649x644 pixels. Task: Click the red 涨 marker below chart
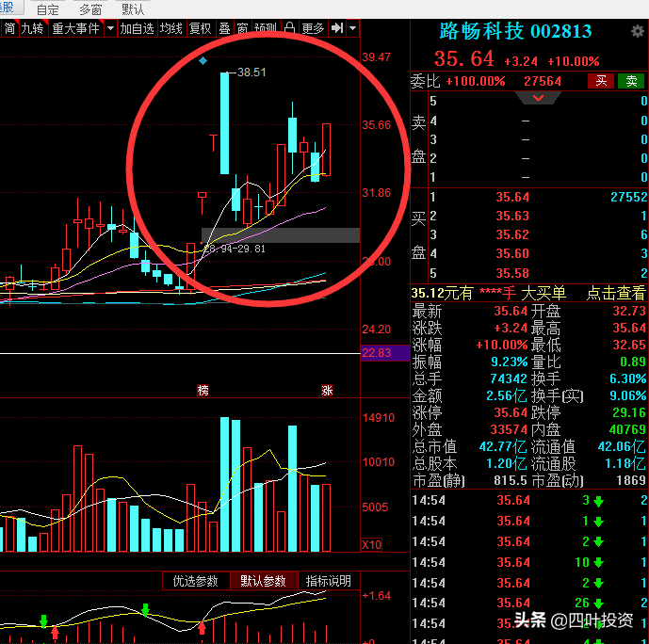click(327, 390)
